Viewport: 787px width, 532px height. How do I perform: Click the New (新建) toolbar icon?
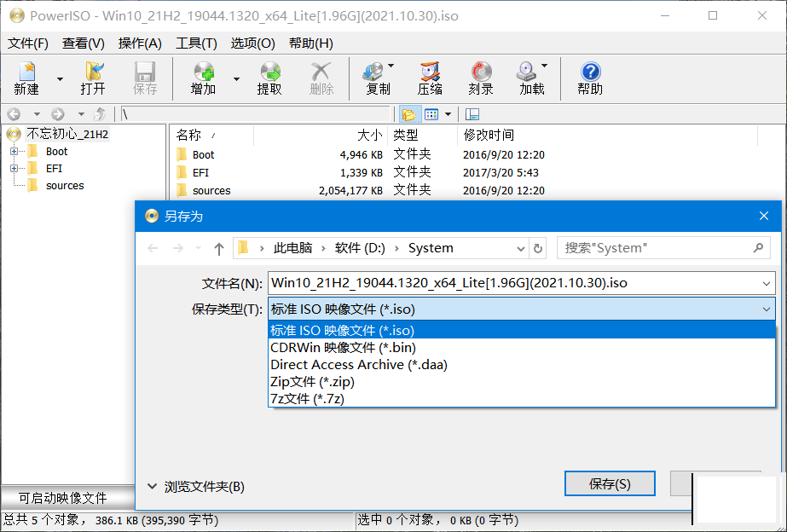[26, 78]
